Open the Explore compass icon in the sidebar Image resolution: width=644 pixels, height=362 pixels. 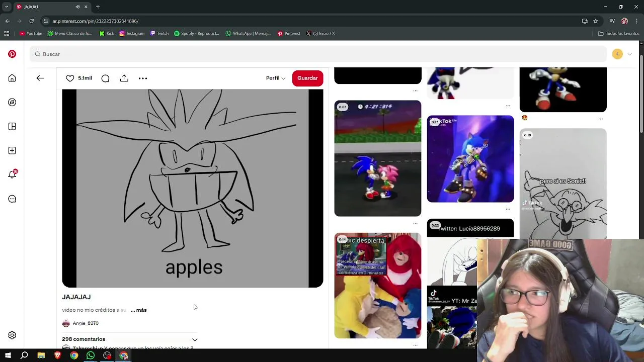(12, 102)
